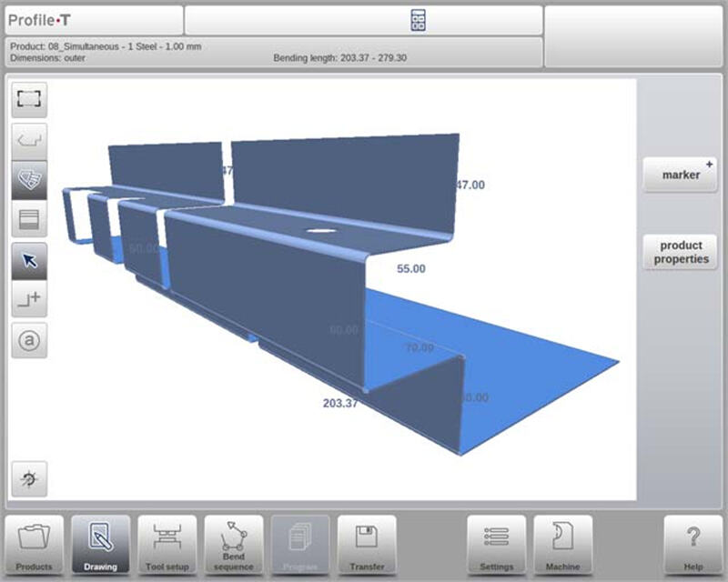The height and width of the screenshot is (582, 728).
Task: Click the flat panel view icon
Action: click(x=29, y=219)
